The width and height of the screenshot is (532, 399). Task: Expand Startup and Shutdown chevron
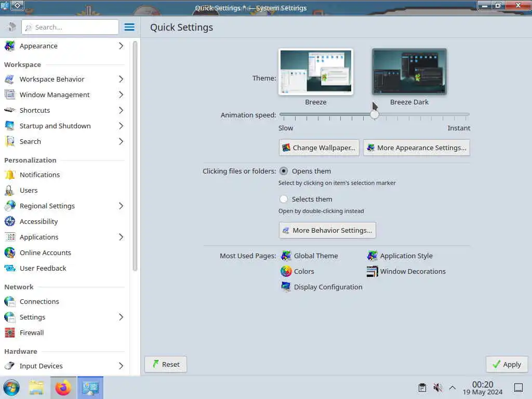pos(121,126)
